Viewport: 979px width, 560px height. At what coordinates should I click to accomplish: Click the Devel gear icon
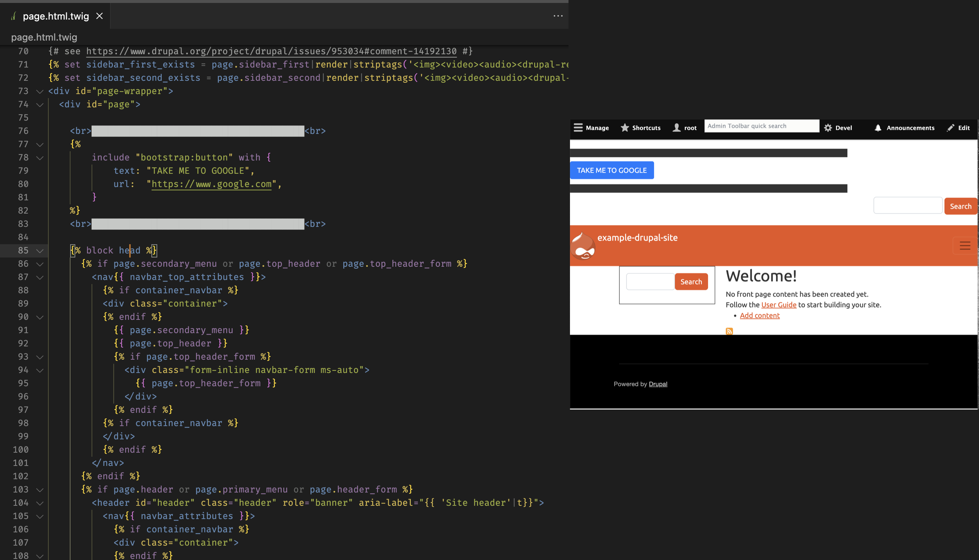(x=828, y=128)
